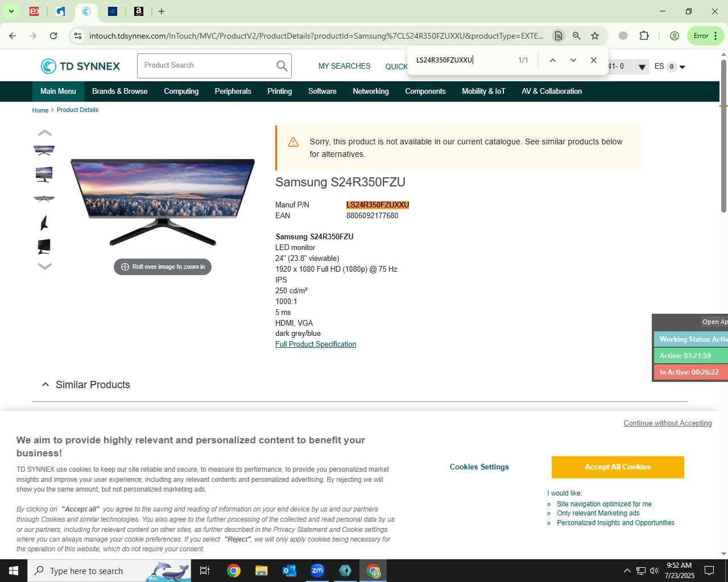Open the browser zoom magnifier icon

[577, 36]
